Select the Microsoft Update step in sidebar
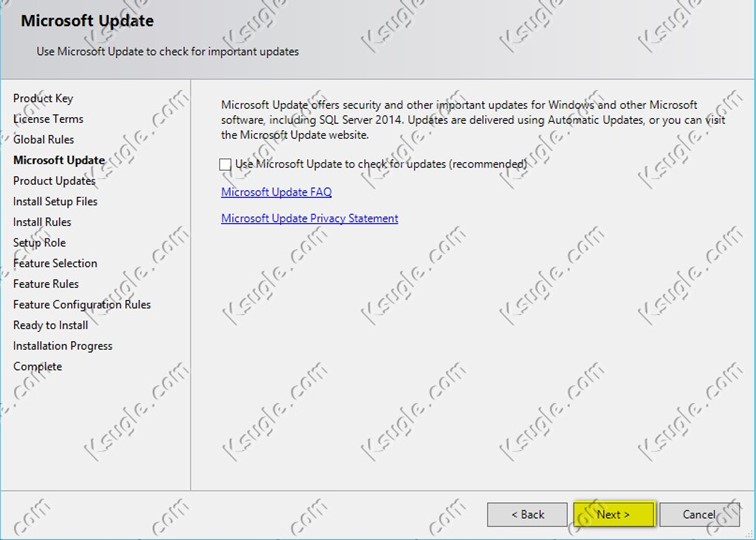 59,160
